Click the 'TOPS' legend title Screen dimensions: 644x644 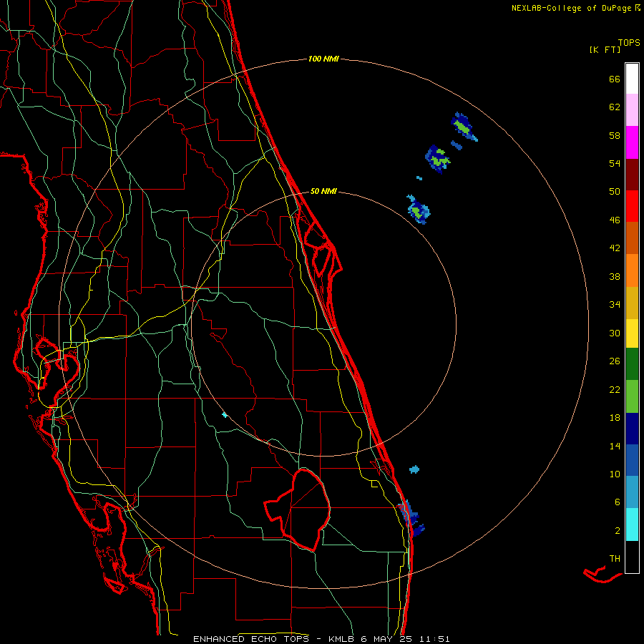point(629,42)
